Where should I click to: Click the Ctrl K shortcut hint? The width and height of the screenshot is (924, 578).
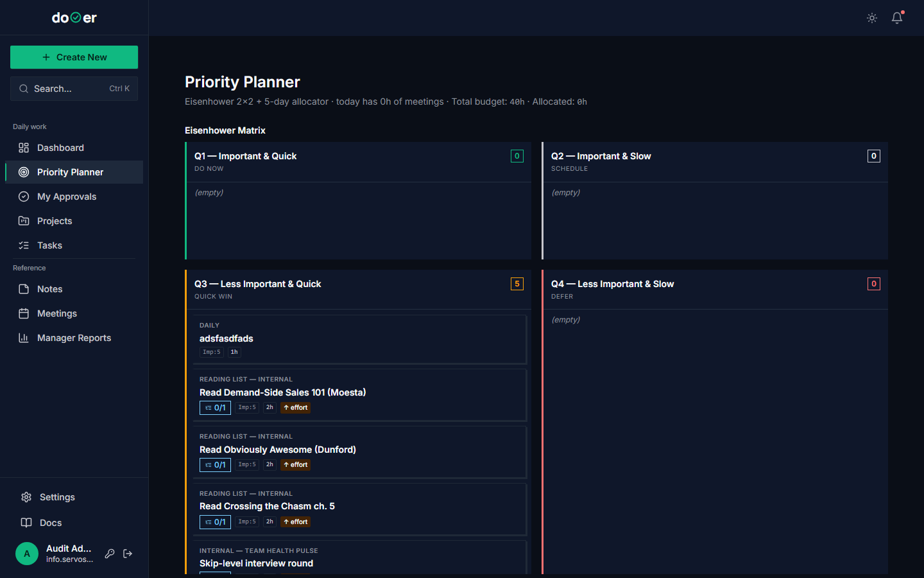click(119, 89)
